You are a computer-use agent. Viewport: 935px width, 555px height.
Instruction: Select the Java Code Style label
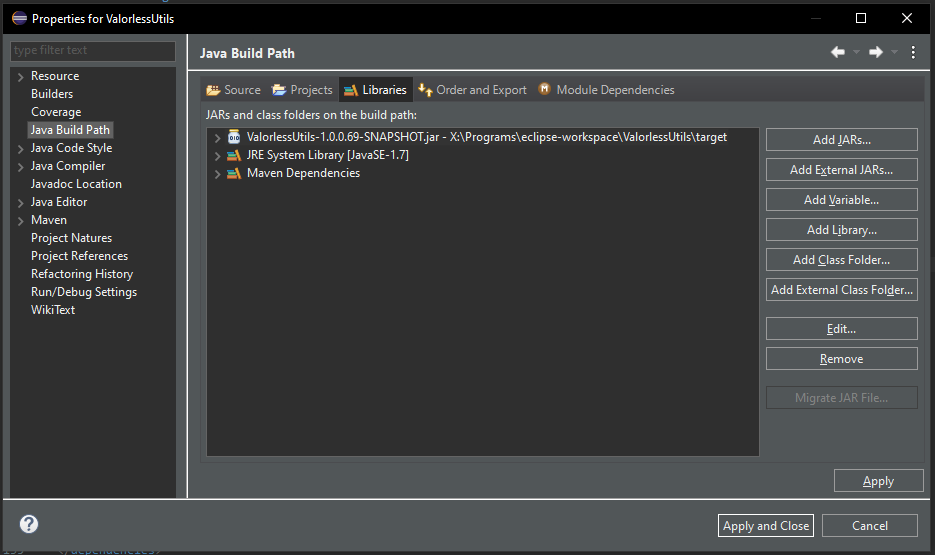click(x=72, y=148)
